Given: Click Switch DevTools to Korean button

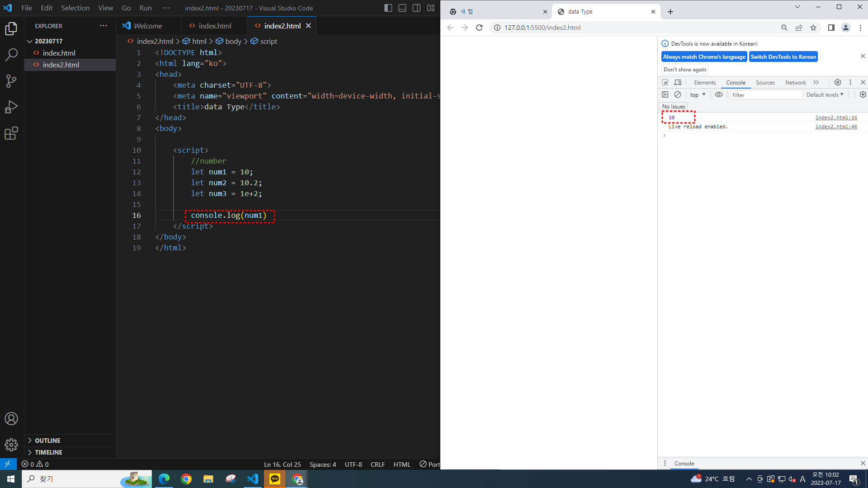Looking at the screenshot, I should coord(783,56).
